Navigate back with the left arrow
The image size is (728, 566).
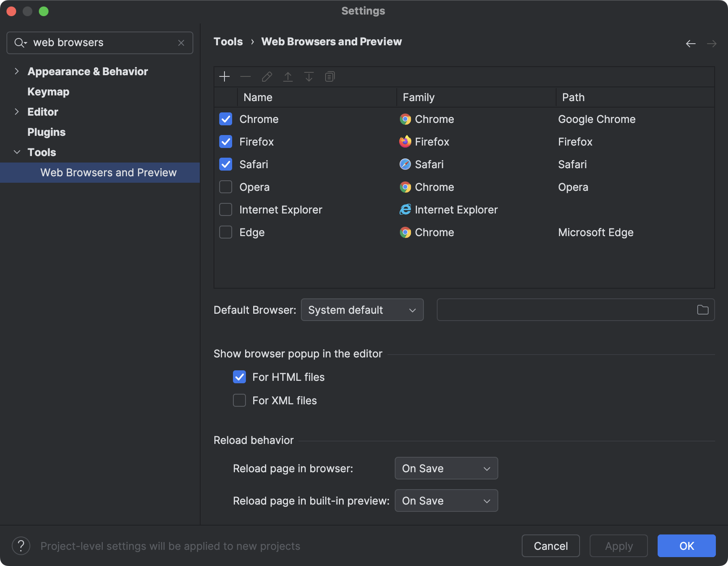690,43
